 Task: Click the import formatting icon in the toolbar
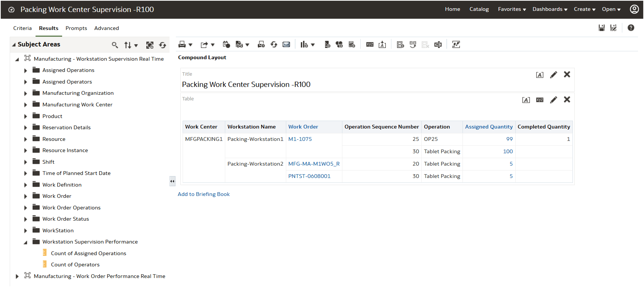382,45
